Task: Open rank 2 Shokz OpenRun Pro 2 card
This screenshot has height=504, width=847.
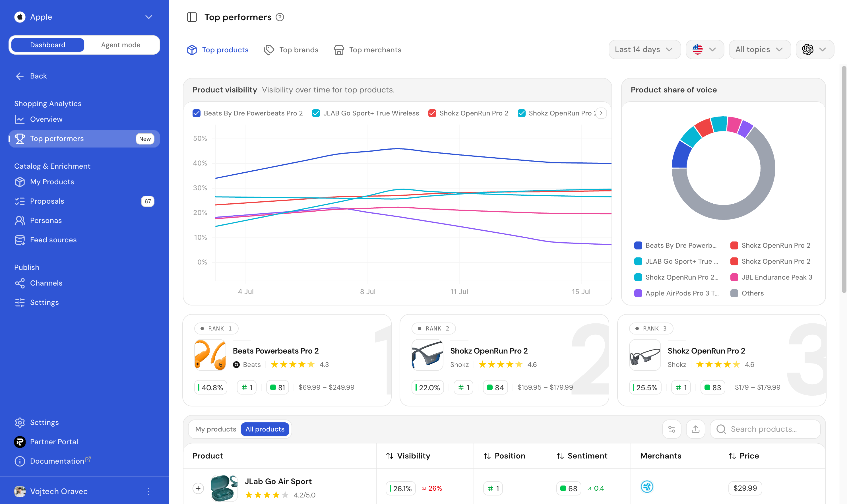Action: point(504,360)
